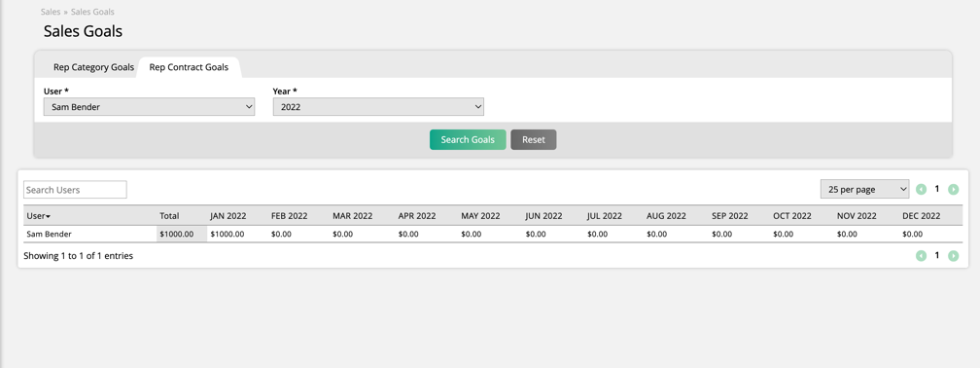
Task: Click the $1000.00 JAN 2022 cell
Action: coord(227,234)
